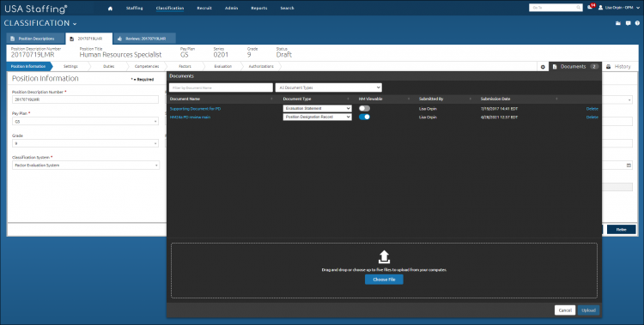The image size is (644, 325).
Task: Expand the Grade 9 dropdown
Action: click(x=85, y=143)
